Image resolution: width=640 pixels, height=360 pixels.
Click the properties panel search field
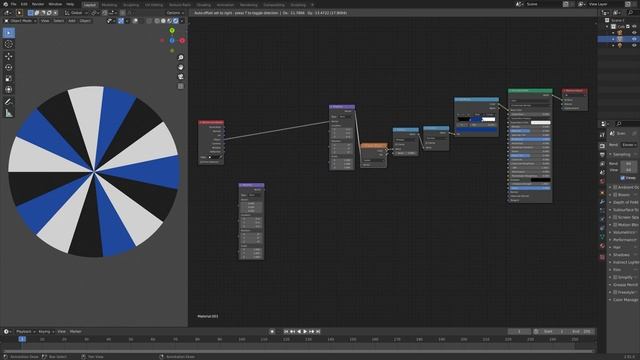[627, 124]
